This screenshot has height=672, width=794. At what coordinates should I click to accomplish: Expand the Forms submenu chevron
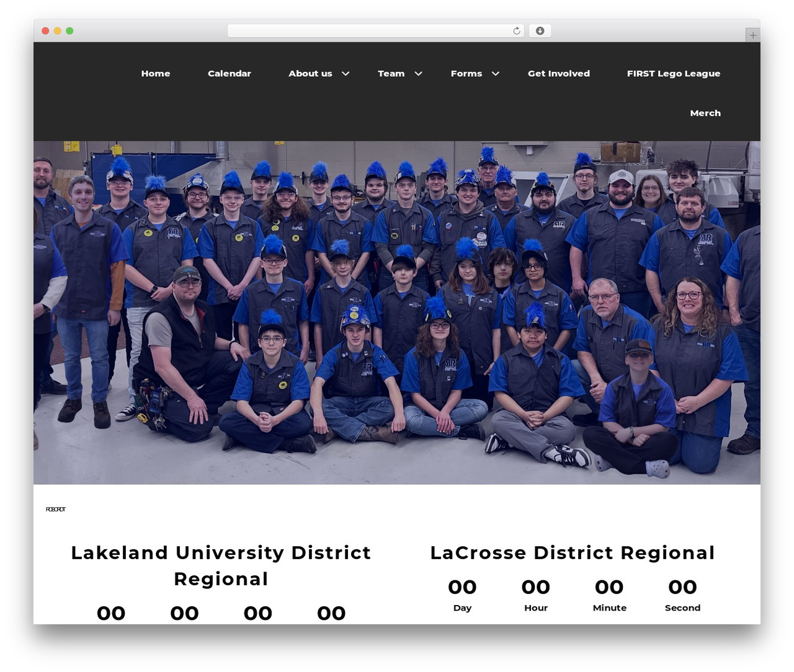coord(496,73)
